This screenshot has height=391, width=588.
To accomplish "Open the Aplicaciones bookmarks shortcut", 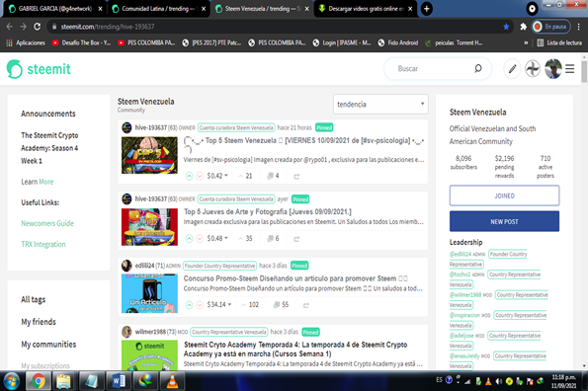I will (26, 42).
